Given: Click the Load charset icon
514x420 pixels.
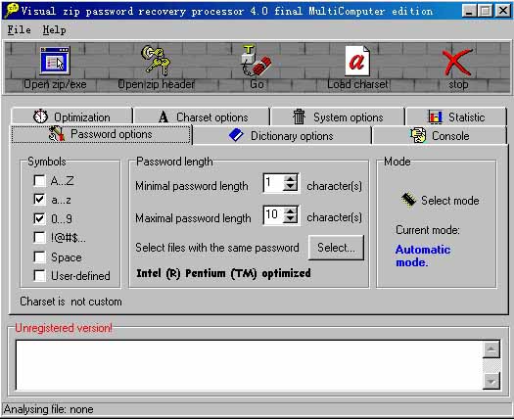Looking at the screenshot, I should (x=357, y=61).
